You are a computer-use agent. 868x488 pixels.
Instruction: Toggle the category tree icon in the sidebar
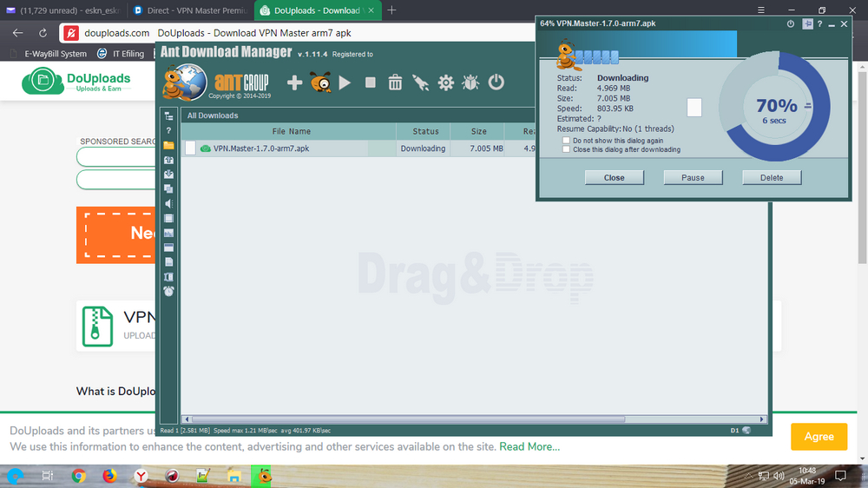coord(169,115)
